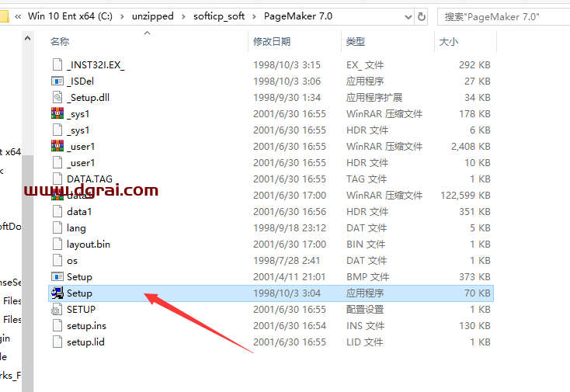
Task: Click the data1 HDR file icon
Action: click(57, 211)
